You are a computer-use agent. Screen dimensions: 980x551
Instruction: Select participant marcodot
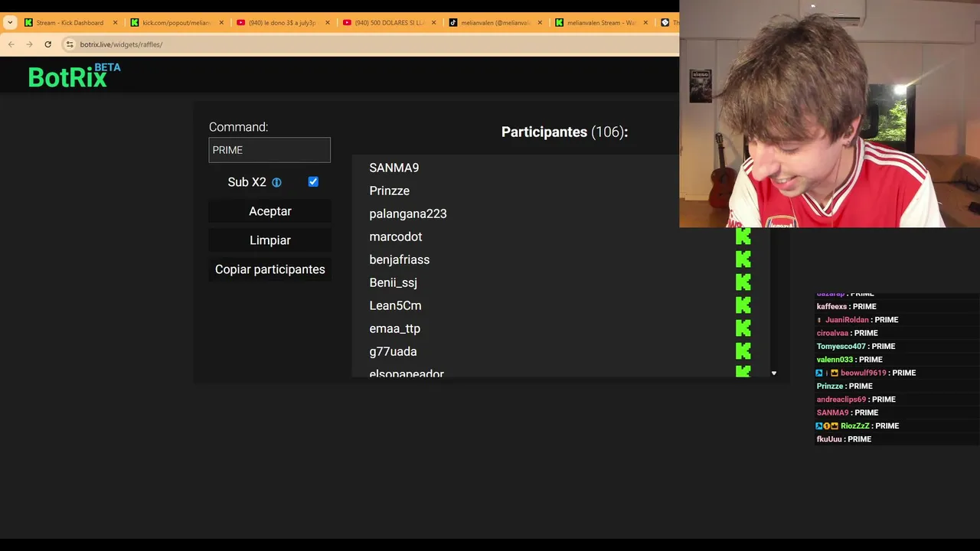point(396,236)
